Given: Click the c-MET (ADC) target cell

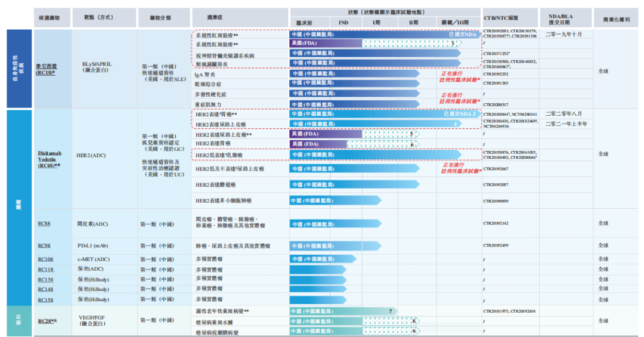Looking at the screenshot, I should click(x=94, y=259).
